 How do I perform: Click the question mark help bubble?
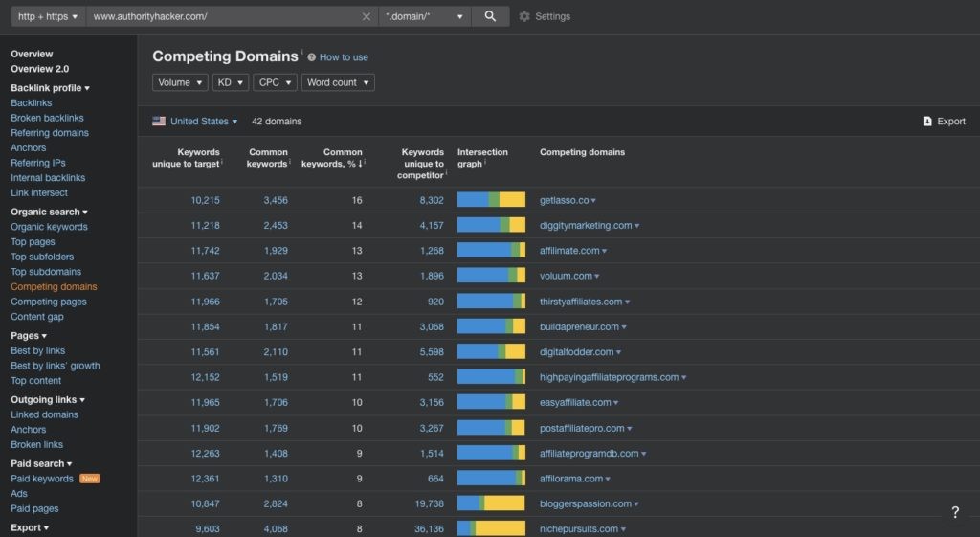(x=954, y=512)
